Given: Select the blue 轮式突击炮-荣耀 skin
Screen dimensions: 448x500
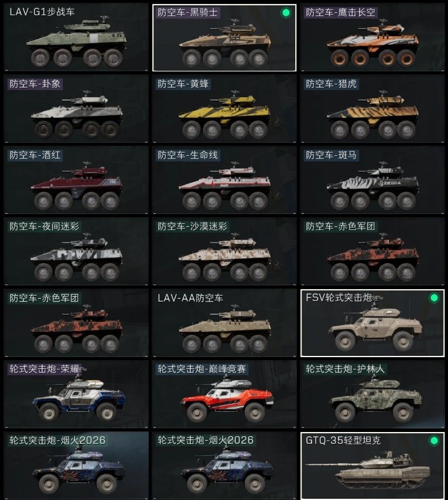Looking at the screenshot, I should [76, 395].
